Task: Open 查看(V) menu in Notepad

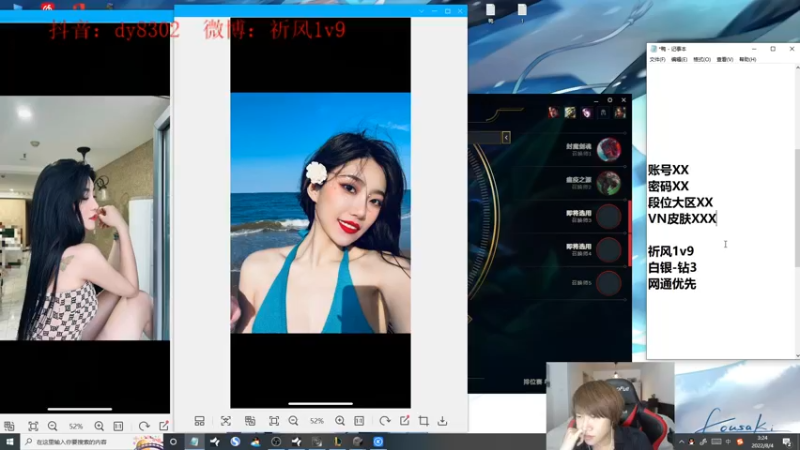Action: pos(724,60)
